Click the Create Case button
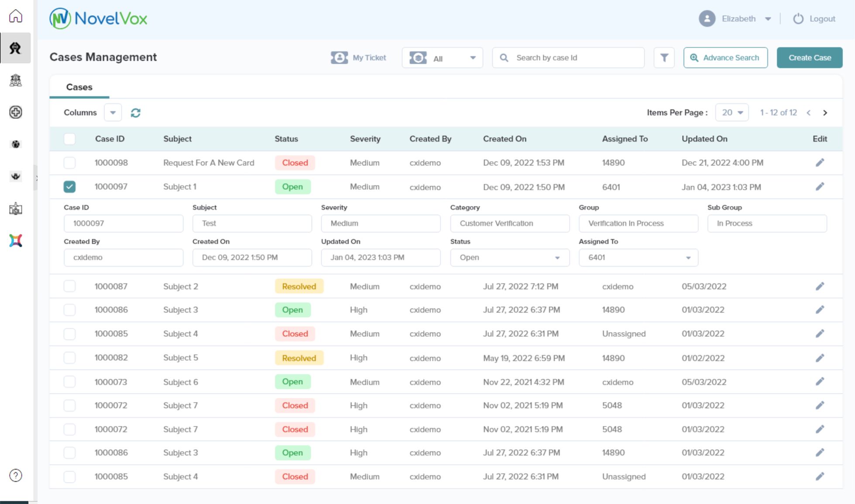This screenshot has width=855, height=504. (809, 58)
